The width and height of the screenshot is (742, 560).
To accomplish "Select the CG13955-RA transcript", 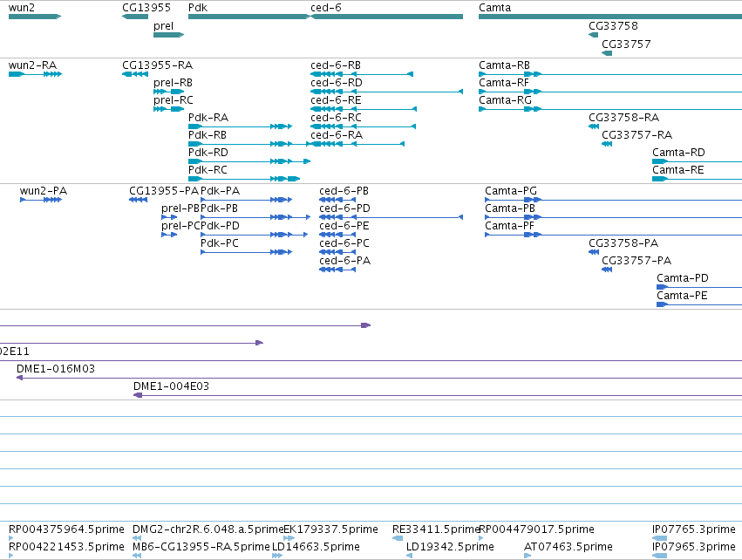I will [135, 74].
